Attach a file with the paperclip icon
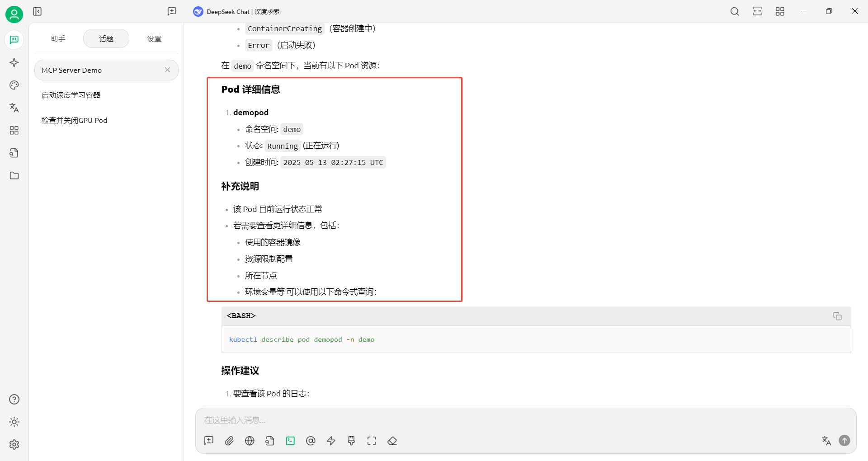The width and height of the screenshot is (868, 461). coord(229,441)
